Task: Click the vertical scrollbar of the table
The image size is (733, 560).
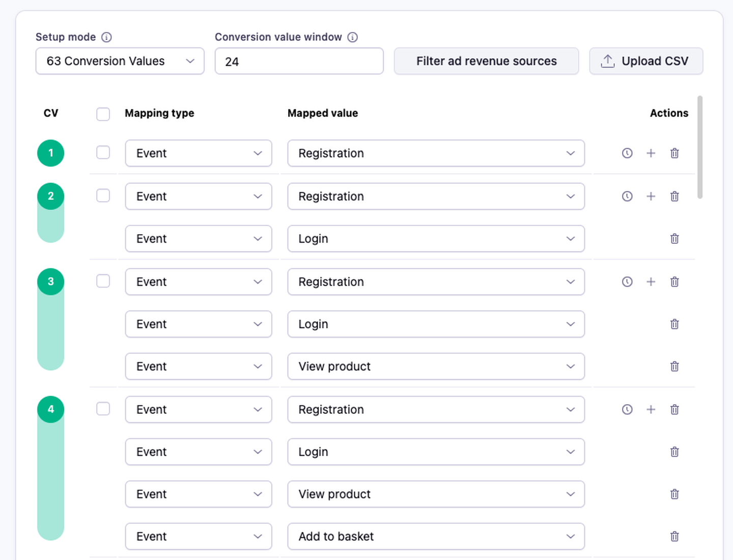Action: [x=700, y=147]
